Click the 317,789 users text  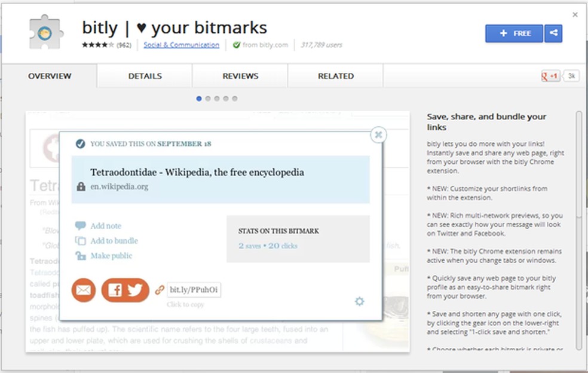click(321, 45)
